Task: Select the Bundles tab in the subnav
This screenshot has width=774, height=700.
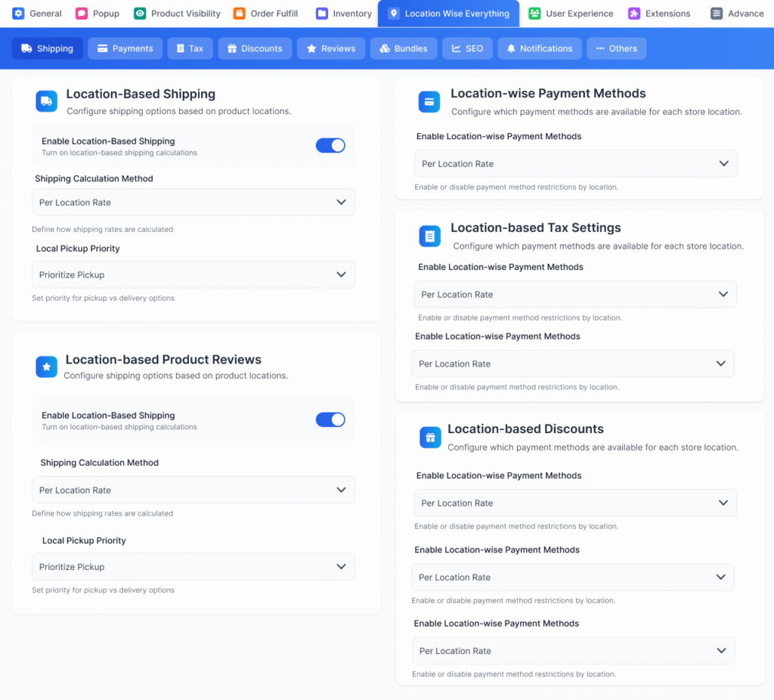Action: (x=403, y=48)
